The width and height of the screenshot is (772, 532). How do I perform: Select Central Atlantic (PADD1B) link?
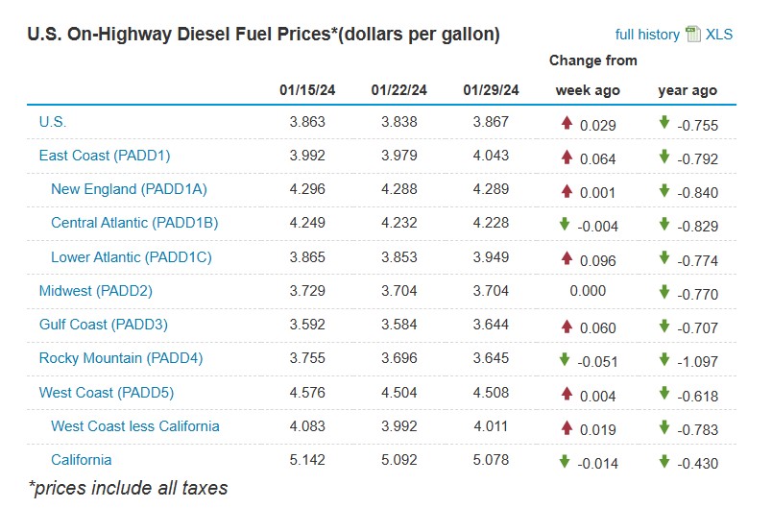click(134, 223)
